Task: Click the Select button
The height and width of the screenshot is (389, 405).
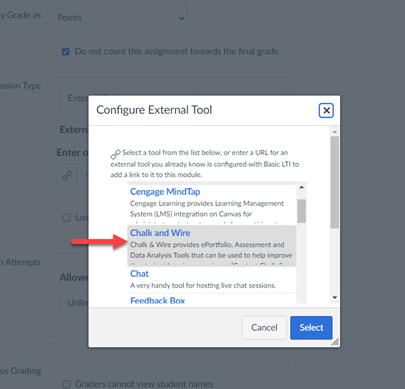Action: [x=311, y=328]
